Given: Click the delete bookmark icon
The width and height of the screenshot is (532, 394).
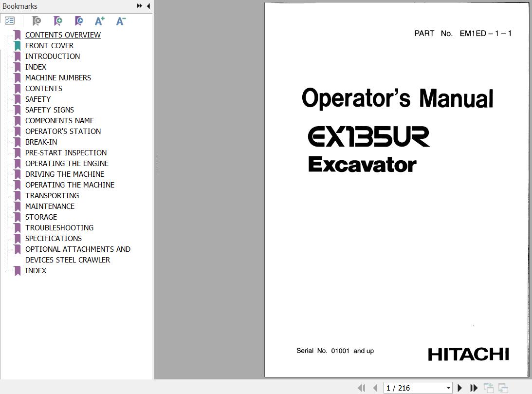Looking at the screenshot, I should pyautogui.click(x=37, y=21).
